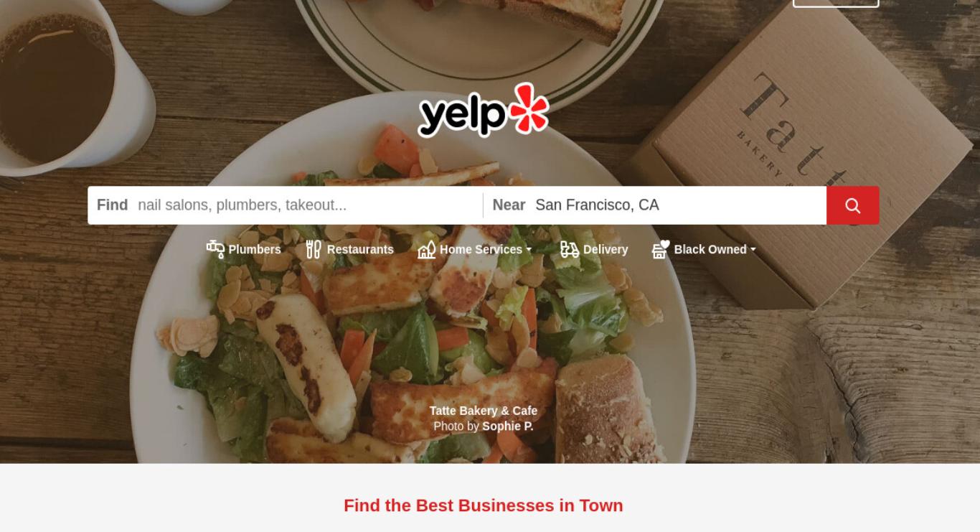Expand the Home Services dropdown caret
Image resolution: width=980 pixels, height=532 pixels.
(x=529, y=250)
